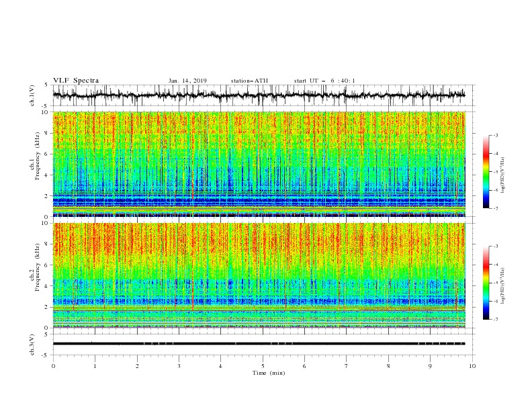Viewport: 532px width, 411px height.
Task: Click the ch.1 frequency tick label '6'
Action: [x=47, y=154]
